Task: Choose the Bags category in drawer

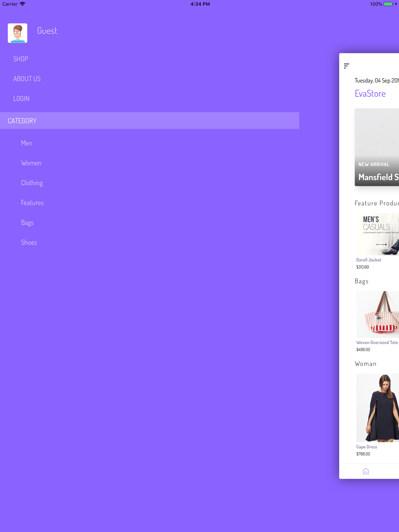Action: (x=27, y=223)
